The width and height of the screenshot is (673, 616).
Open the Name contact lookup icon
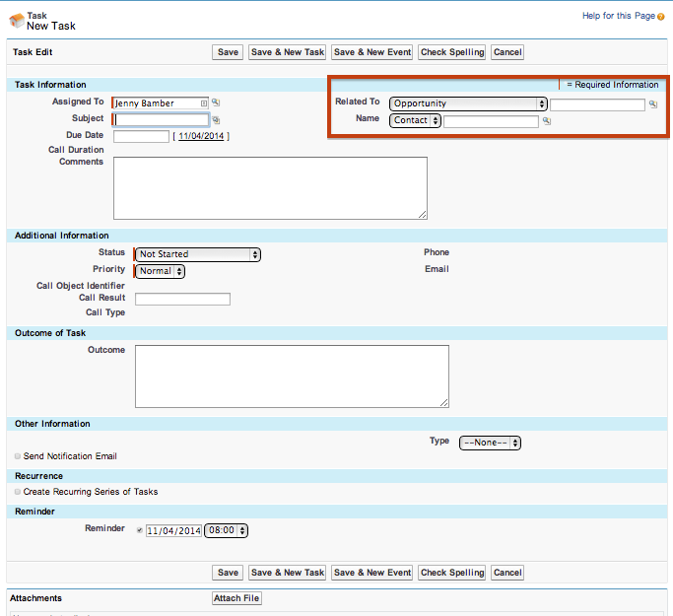tap(547, 121)
